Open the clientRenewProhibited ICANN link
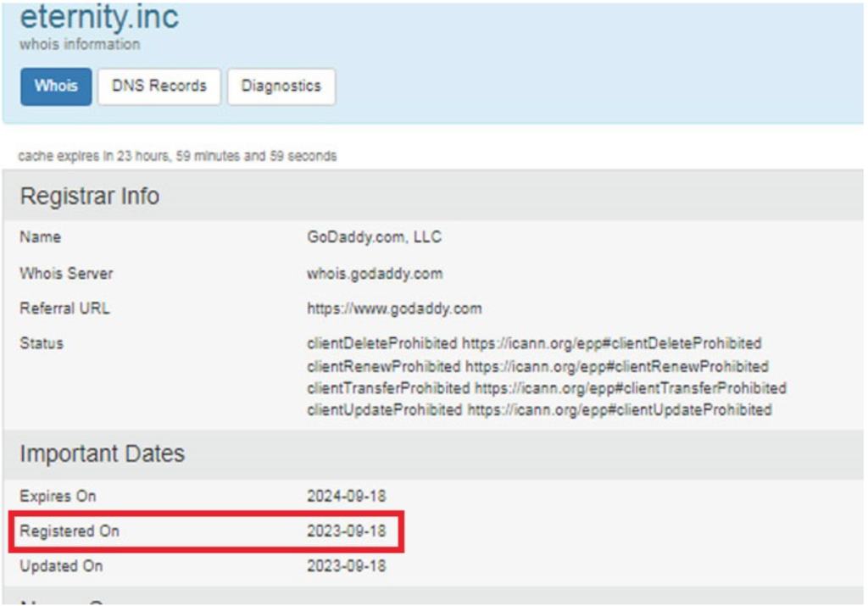The width and height of the screenshot is (868, 606). pyautogui.click(x=616, y=366)
